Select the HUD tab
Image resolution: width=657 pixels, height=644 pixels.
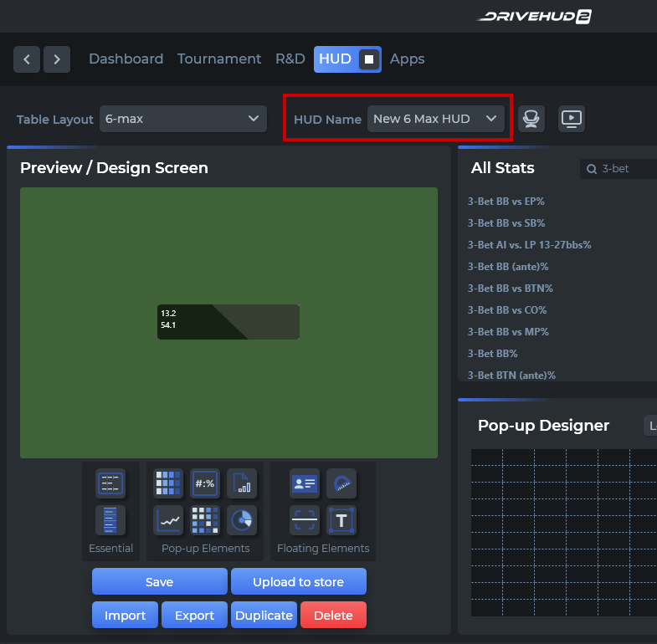click(x=335, y=59)
